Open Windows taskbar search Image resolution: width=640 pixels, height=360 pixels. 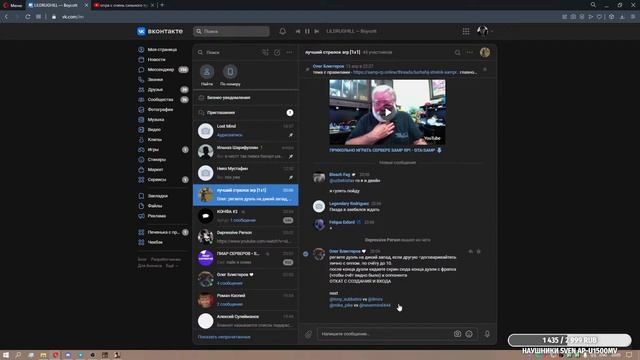[x=18, y=355]
